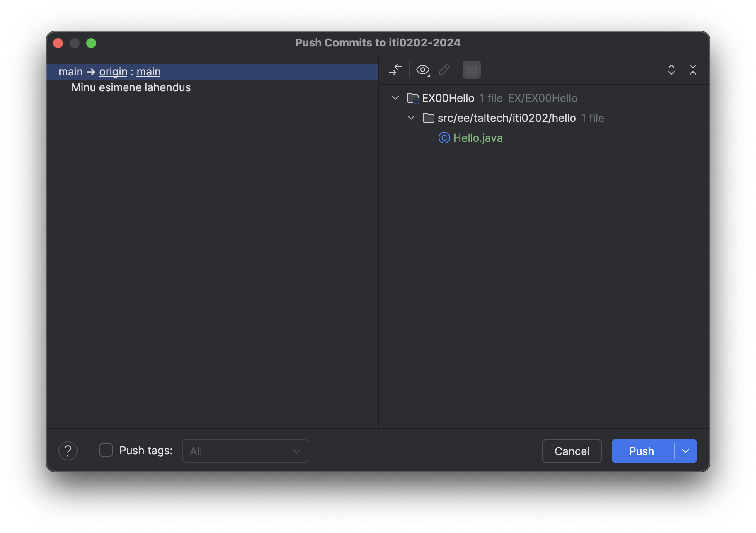Click the main target branch link
The image size is (756, 533).
pos(148,72)
